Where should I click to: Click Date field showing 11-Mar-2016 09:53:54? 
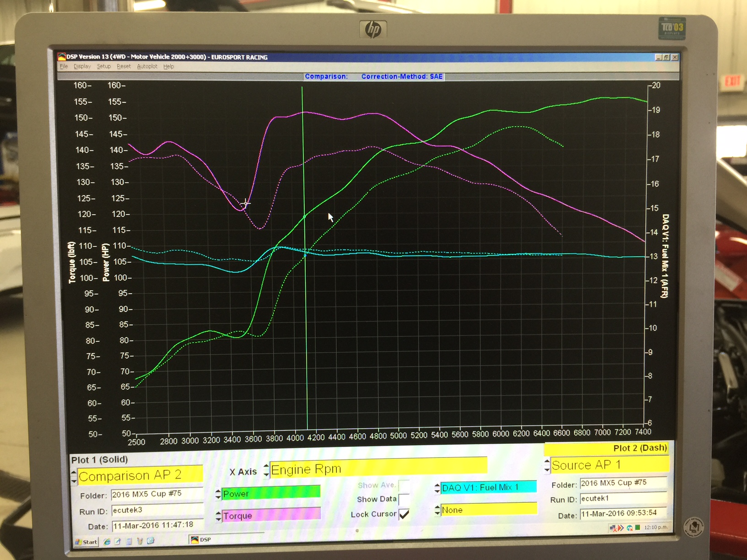pos(623,513)
